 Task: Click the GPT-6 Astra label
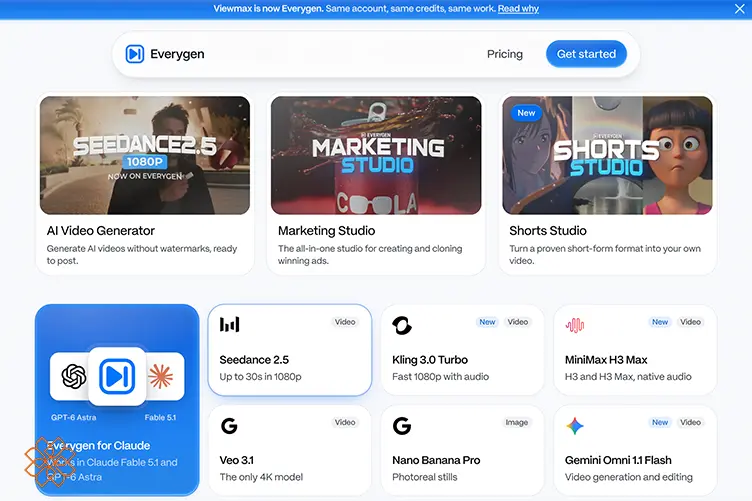[x=73, y=418]
